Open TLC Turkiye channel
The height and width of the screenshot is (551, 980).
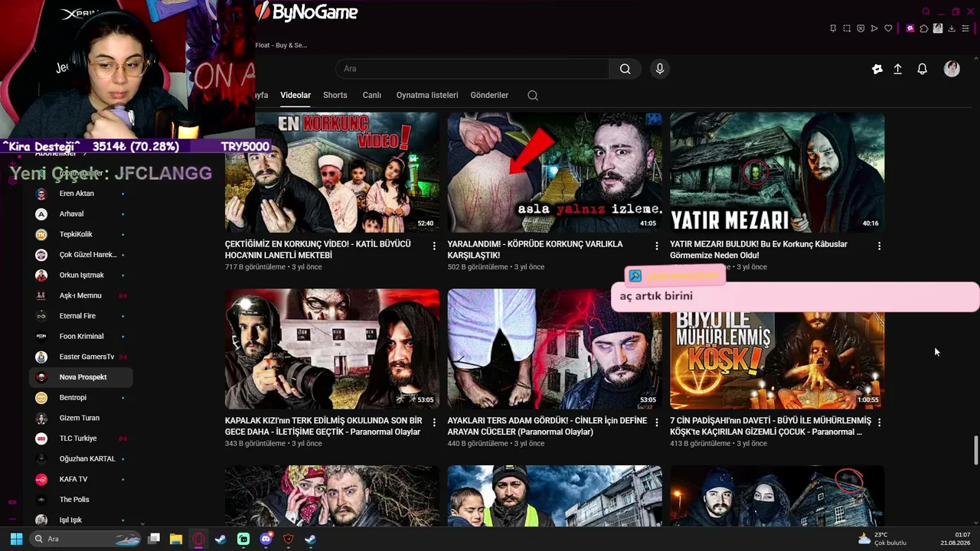(x=81, y=439)
